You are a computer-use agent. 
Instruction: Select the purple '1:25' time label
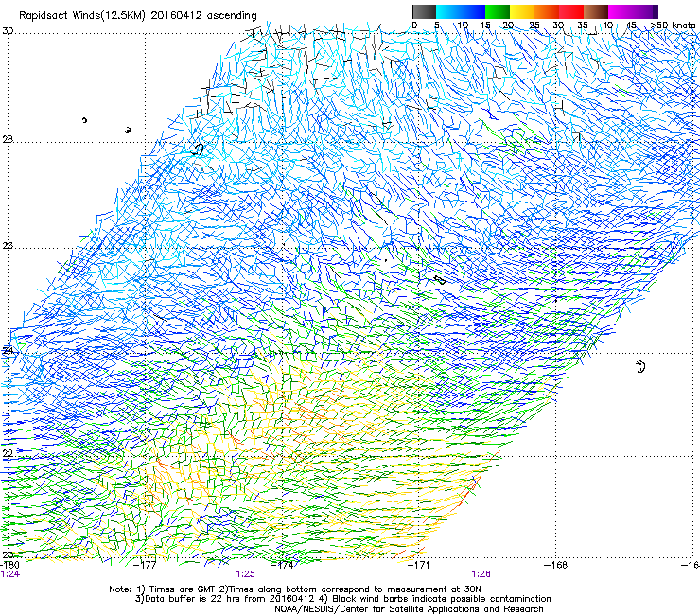point(246,574)
